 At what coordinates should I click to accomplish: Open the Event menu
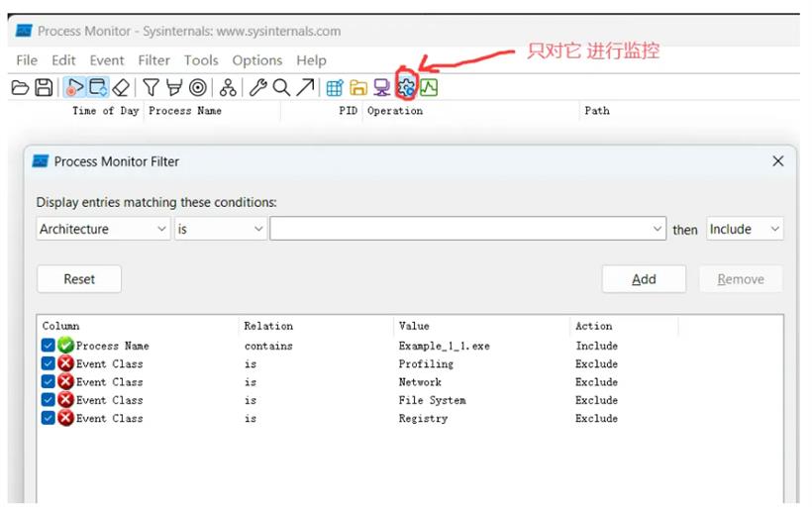107,60
